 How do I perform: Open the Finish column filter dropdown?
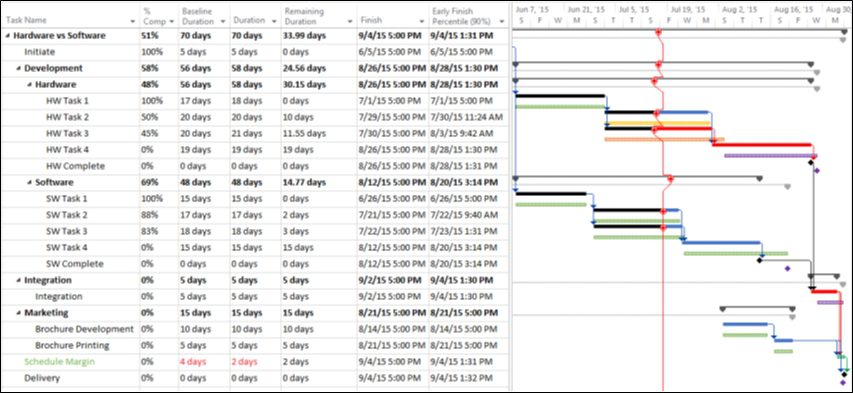(x=422, y=21)
